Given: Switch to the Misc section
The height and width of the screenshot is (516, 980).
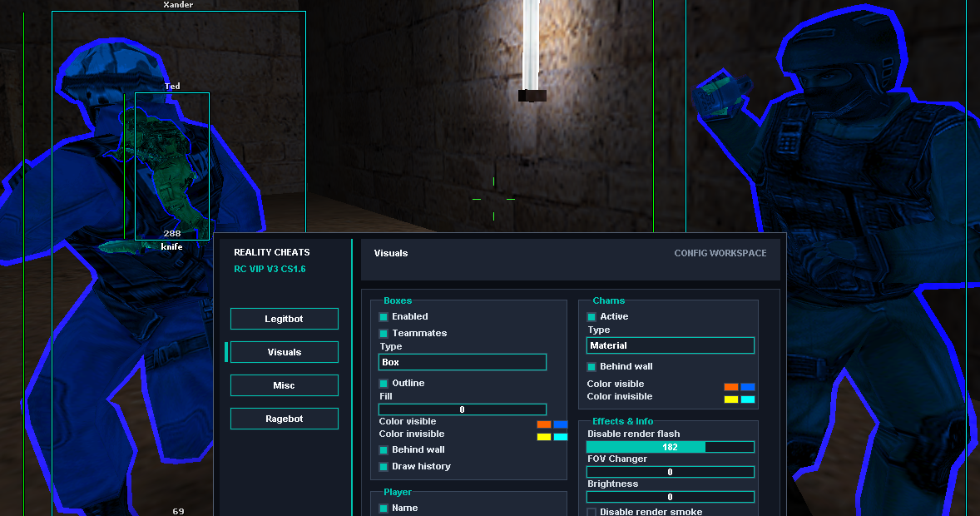Looking at the screenshot, I should point(285,385).
